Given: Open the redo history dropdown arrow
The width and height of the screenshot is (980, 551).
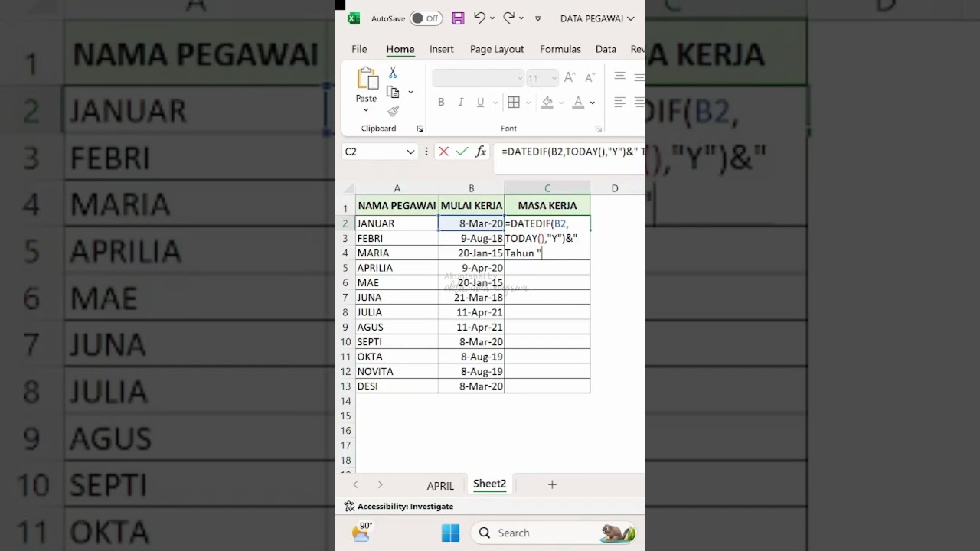Looking at the screenshot, I should tap(521, 18).
